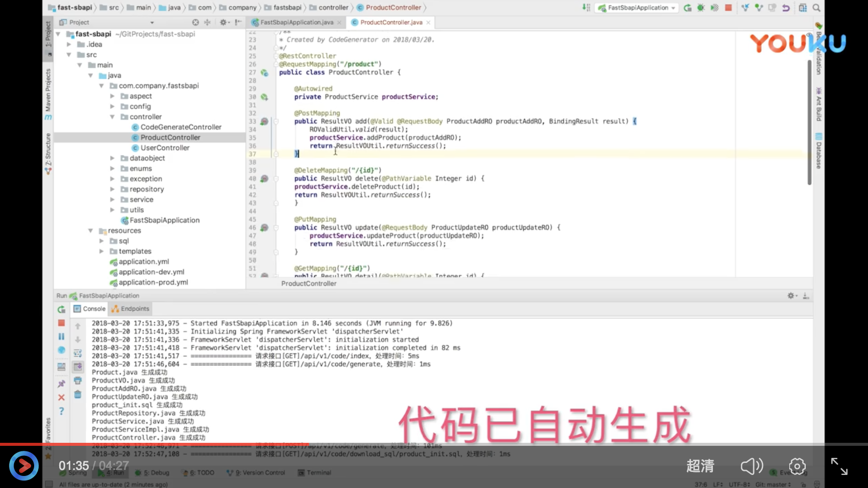This screenshot has width=868, height=488.
Task: Open Run panel help question mark
Action: click(x=61, y=411)
